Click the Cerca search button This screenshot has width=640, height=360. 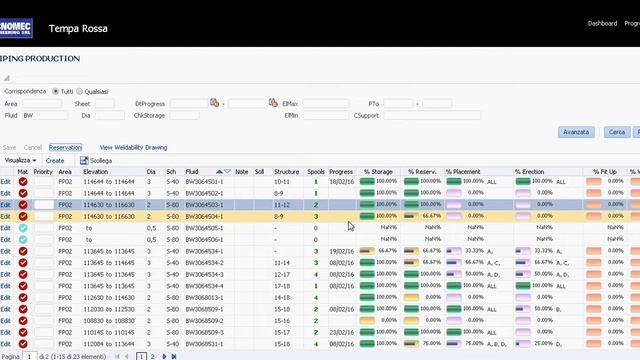coord(617,132)
